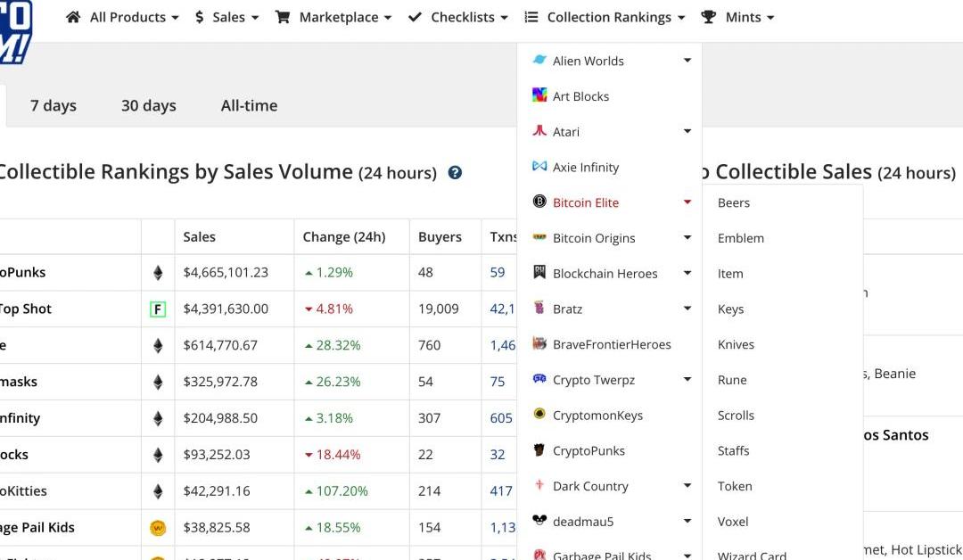This screenshot has height=560, width=963.
Task: Click the Alien Worlds collection icon
Action: click(x=539, y=61)
